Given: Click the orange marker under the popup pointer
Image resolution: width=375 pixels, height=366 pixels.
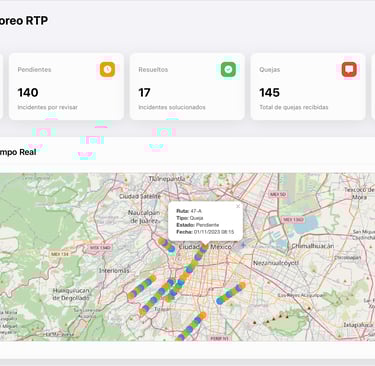Looking at the screenshot, I should 205,246.
